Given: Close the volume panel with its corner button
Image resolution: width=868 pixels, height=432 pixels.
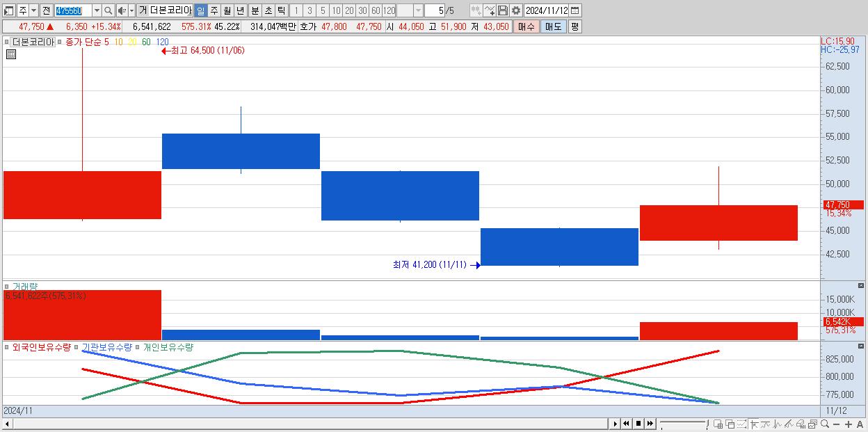Looking at the screenshot, I should 861,286.
